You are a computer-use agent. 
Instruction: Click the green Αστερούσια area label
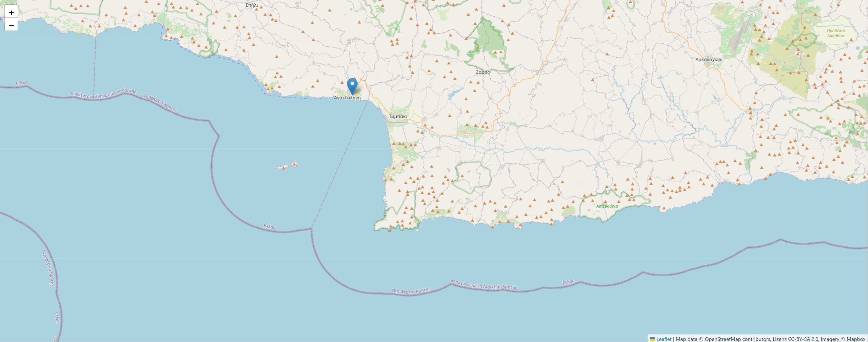[607, 206]
